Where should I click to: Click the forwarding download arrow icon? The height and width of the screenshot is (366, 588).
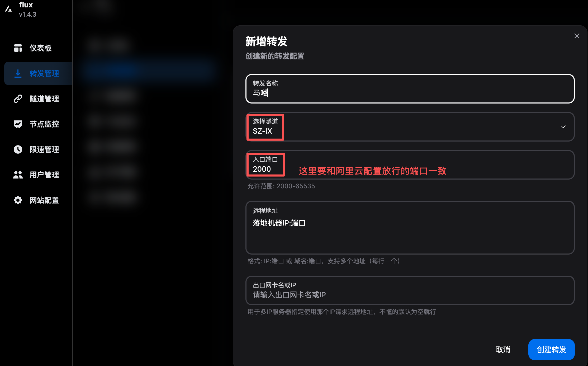pos(18,73)
